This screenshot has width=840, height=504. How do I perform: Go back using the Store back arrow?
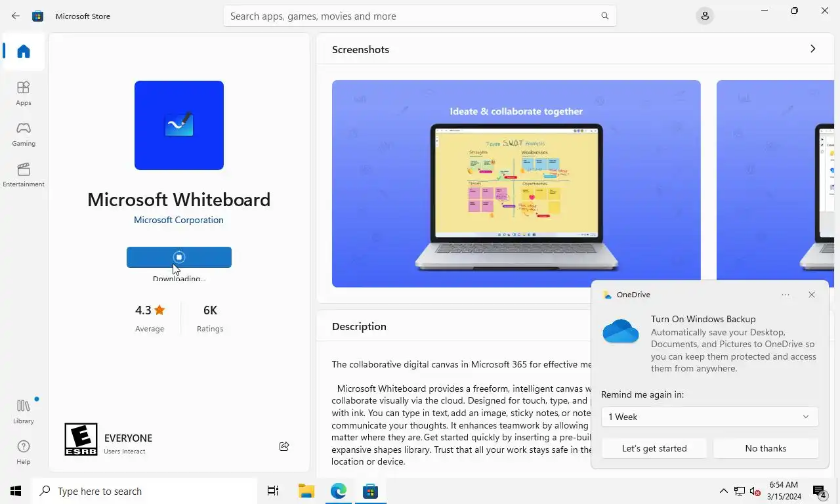(x=16, y=16)
